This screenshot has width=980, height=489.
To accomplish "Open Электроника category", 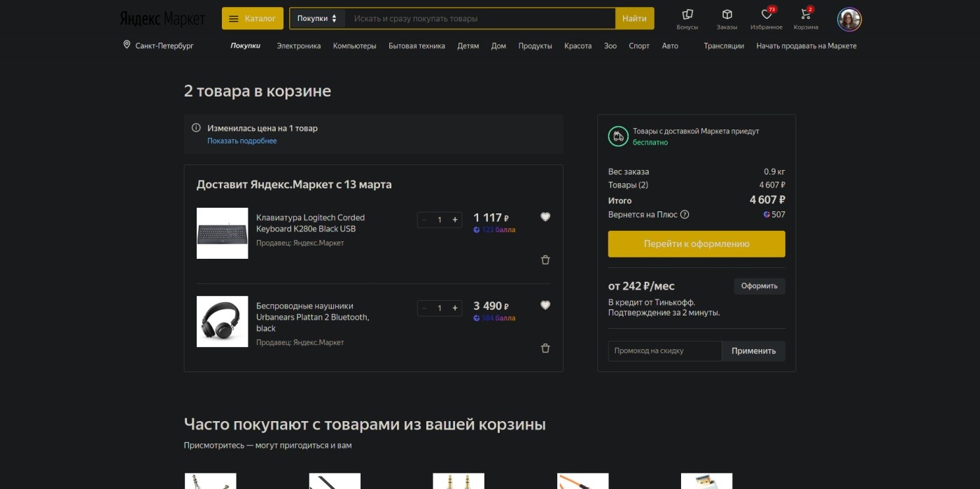I will [x=299, y=45].
